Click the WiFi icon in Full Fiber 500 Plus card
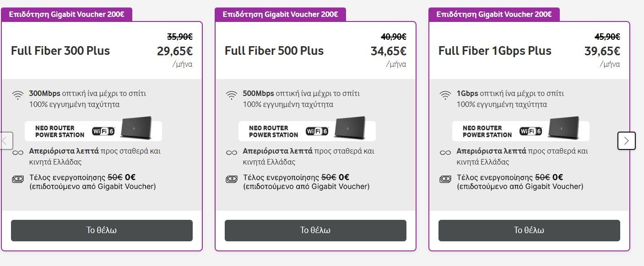The width and height of the screenshot is (644, 266). coord(232,95)
